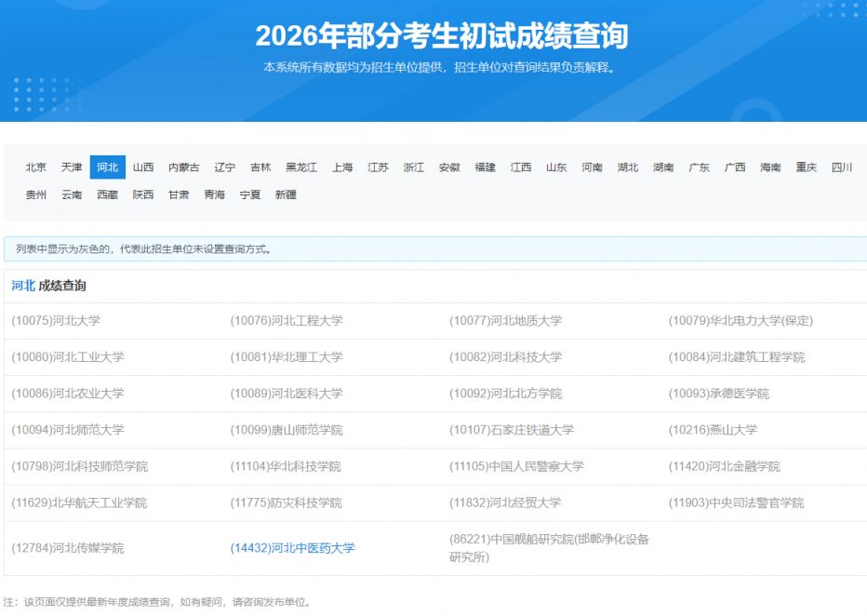Click the (10084)河北建筑工程学院 entry
The height and width of the screenshot is (616, 867).
point(737,357)
